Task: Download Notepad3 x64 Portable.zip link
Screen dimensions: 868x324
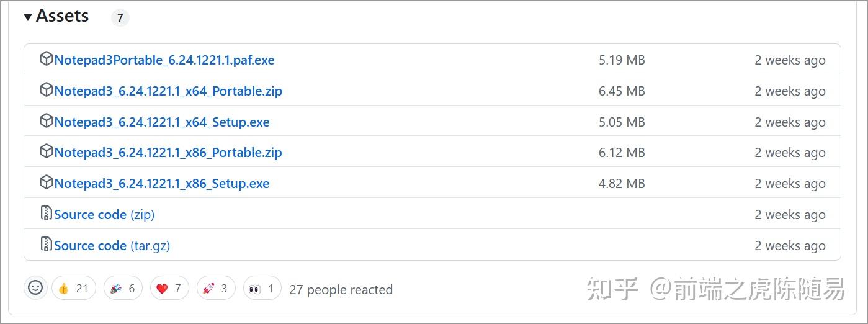Action: click(x=168, y=91)
